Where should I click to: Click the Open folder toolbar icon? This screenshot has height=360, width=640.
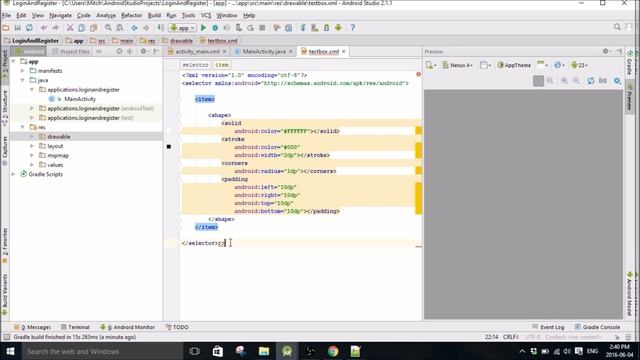6,28
